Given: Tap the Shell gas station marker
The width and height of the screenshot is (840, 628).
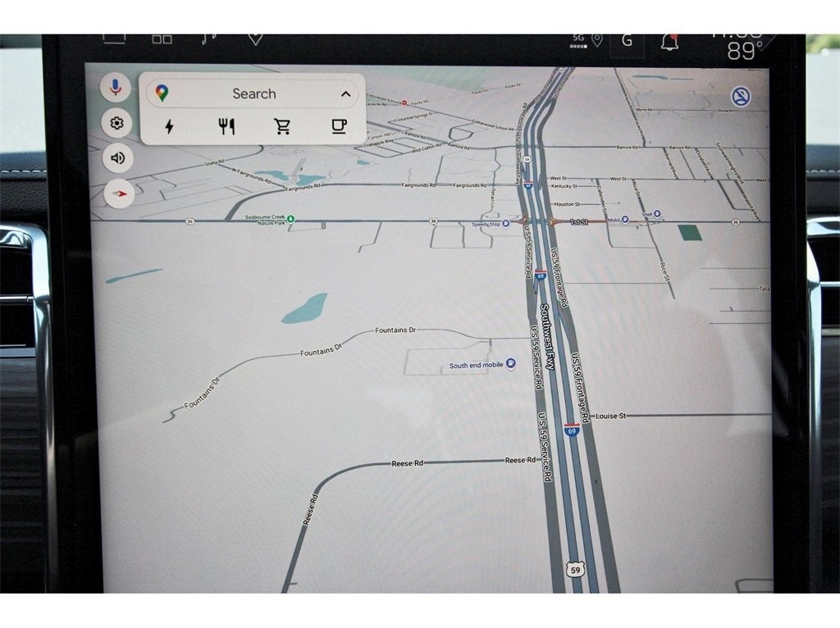Looking at the screenshot, I should pyautogui.click(x=657, y=214).
